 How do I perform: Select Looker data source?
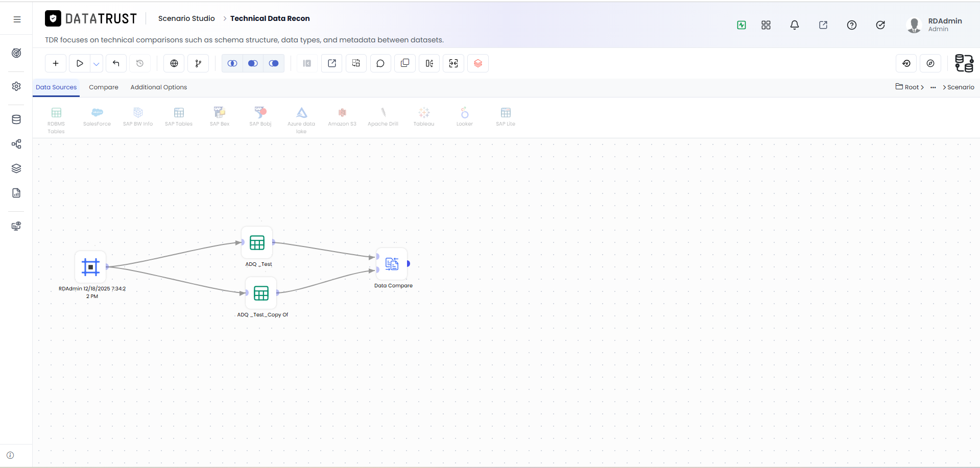465,117
